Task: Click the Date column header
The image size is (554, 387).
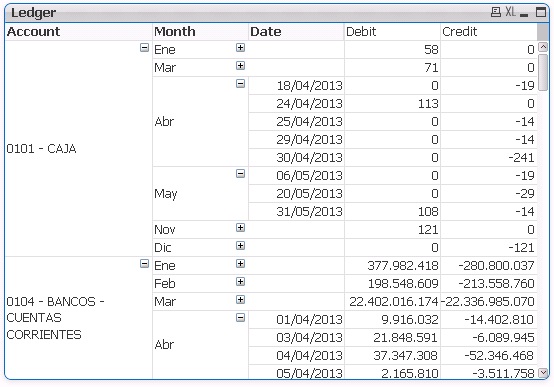Action: (x=296, y=31)
